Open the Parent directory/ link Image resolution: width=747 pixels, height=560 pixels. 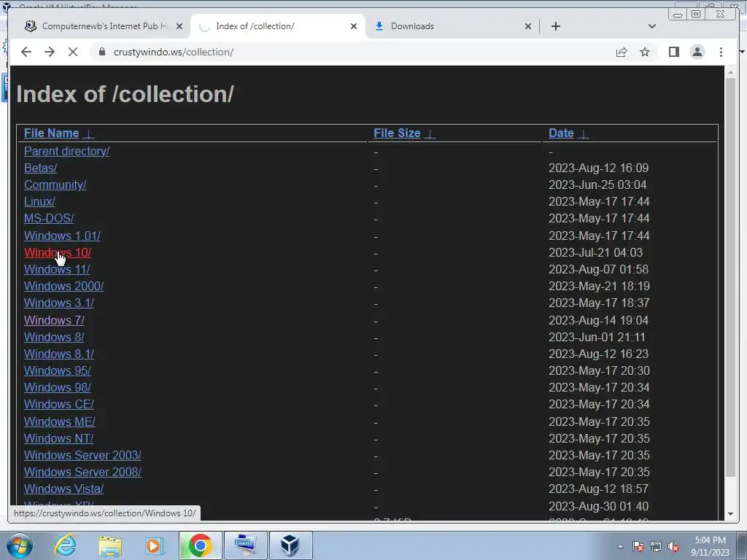[x=66, y=151]
